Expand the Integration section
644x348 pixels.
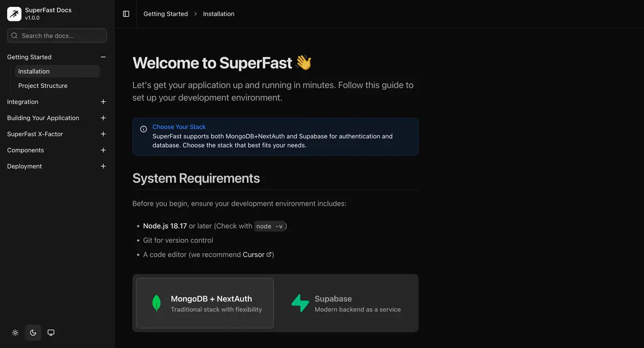(x=103, y=102)
